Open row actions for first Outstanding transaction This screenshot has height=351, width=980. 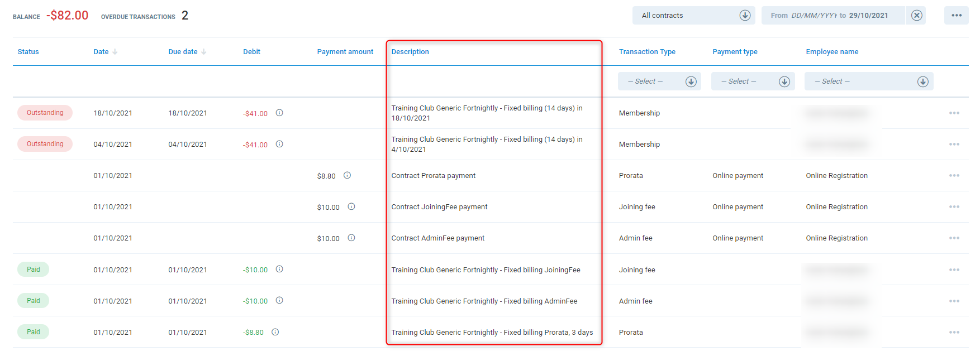point(954,113)
